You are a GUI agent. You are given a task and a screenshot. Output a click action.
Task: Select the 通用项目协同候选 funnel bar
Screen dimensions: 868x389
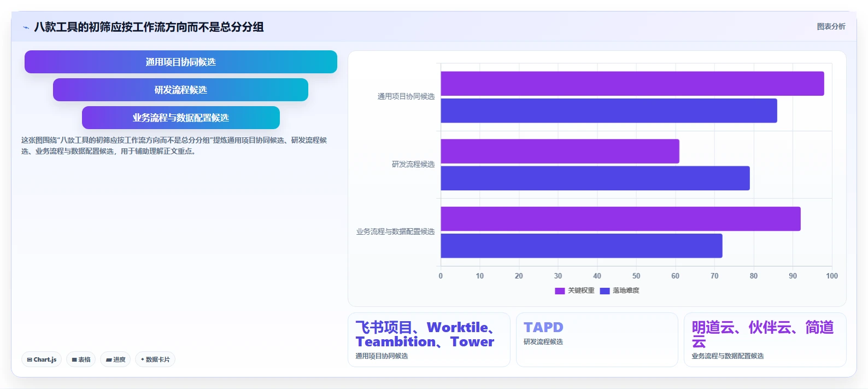pos(181,62)
